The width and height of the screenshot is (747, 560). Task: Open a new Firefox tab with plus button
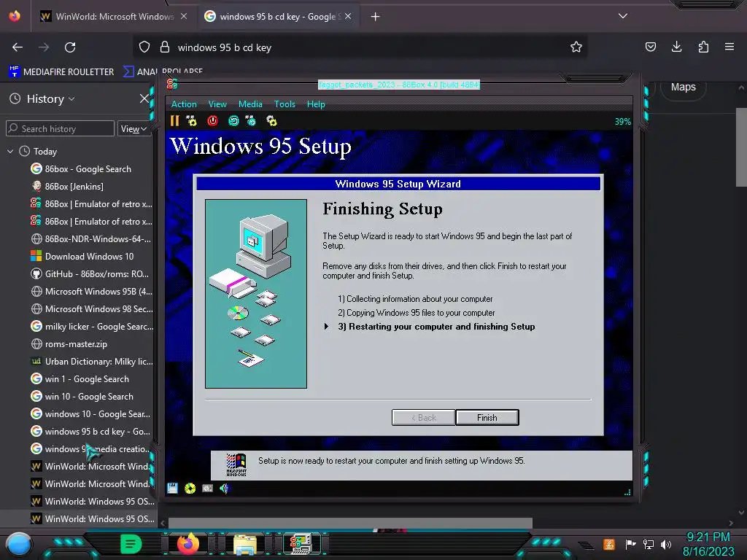coord(376,17)
